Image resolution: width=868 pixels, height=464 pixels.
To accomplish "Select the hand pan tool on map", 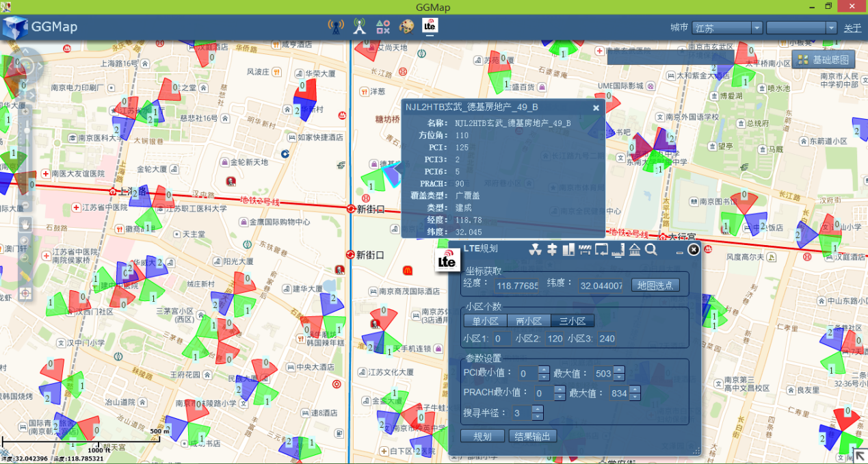I will (25, 224).
